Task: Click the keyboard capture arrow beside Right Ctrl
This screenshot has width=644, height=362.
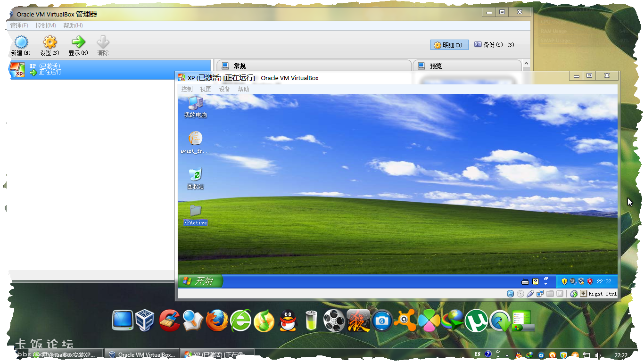Action: [583, 294]
